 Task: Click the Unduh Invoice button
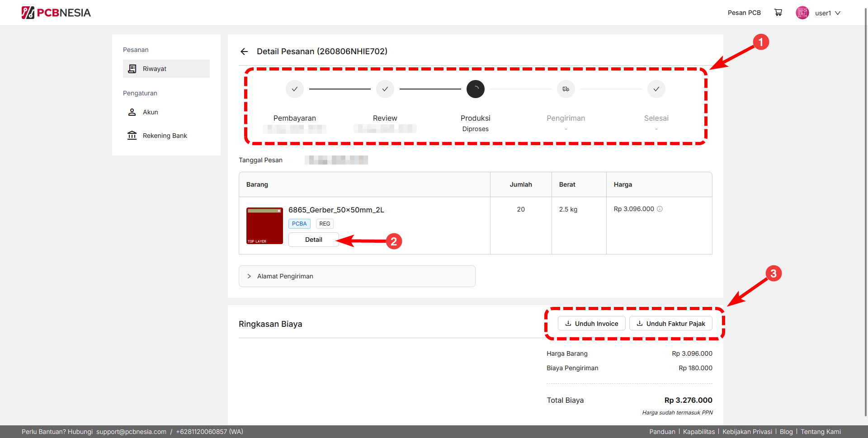point(592,324)
